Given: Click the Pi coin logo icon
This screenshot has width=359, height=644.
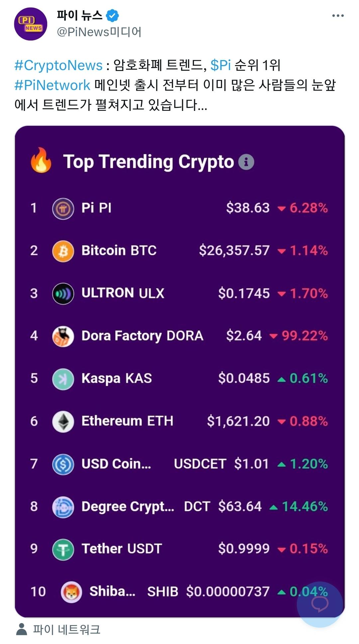Looking at the screenshot, I should 63,208.
